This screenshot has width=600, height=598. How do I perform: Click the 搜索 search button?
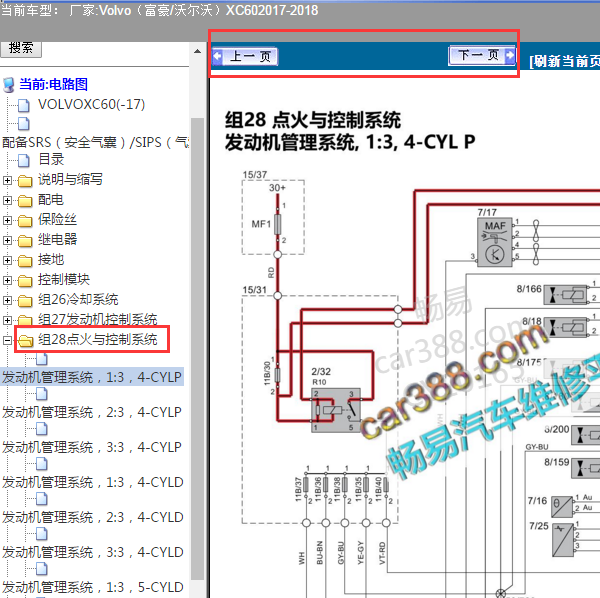[21, 48]
